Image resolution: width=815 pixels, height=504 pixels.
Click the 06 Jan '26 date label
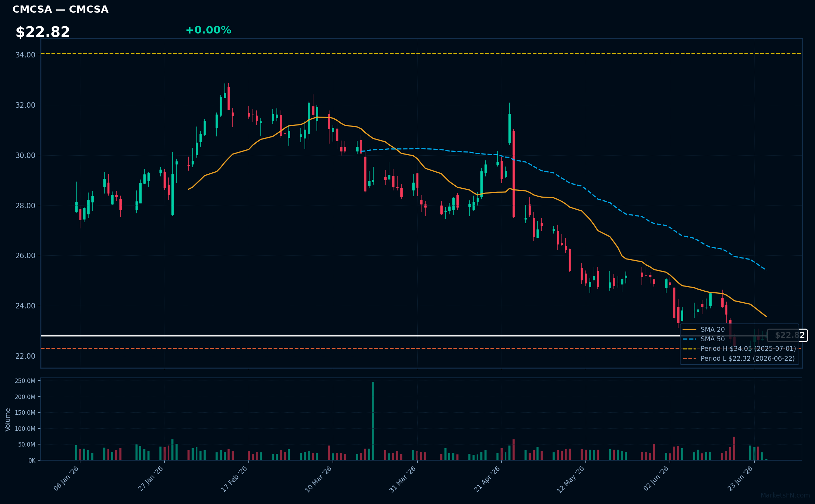point(66,478)
